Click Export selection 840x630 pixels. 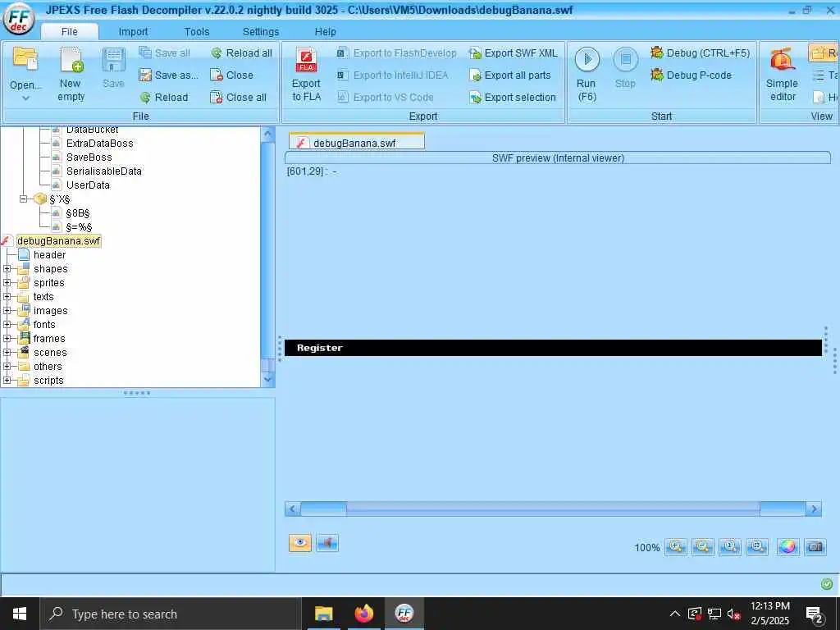[513, 97]
